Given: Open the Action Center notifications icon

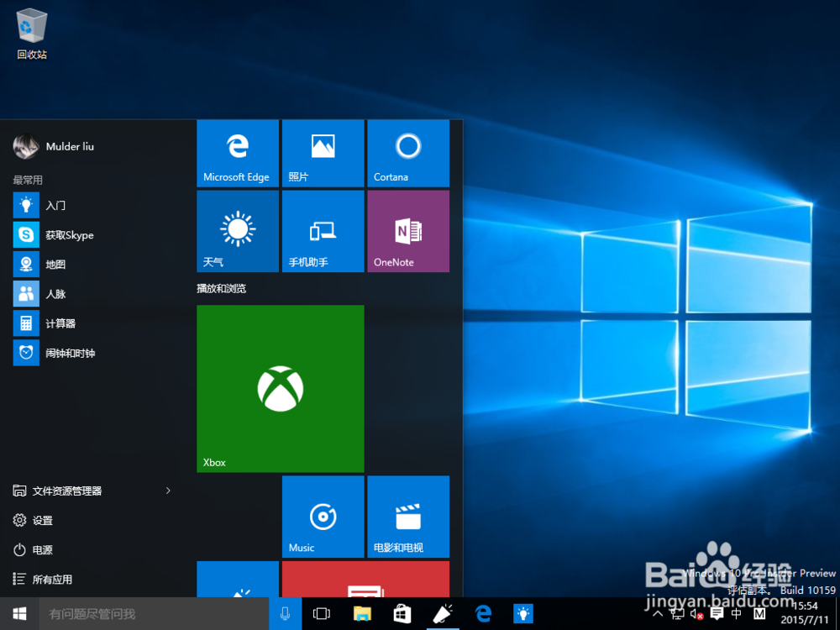Looking at the screenshot, I should 717,614.
